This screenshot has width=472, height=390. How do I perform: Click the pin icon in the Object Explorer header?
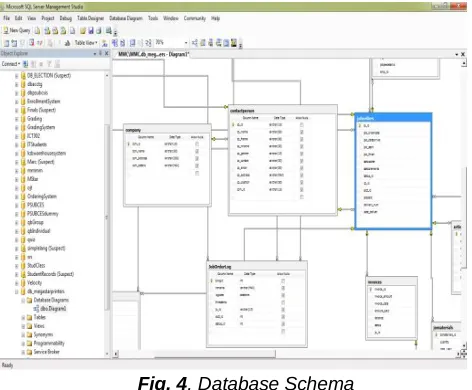point(100,53)
